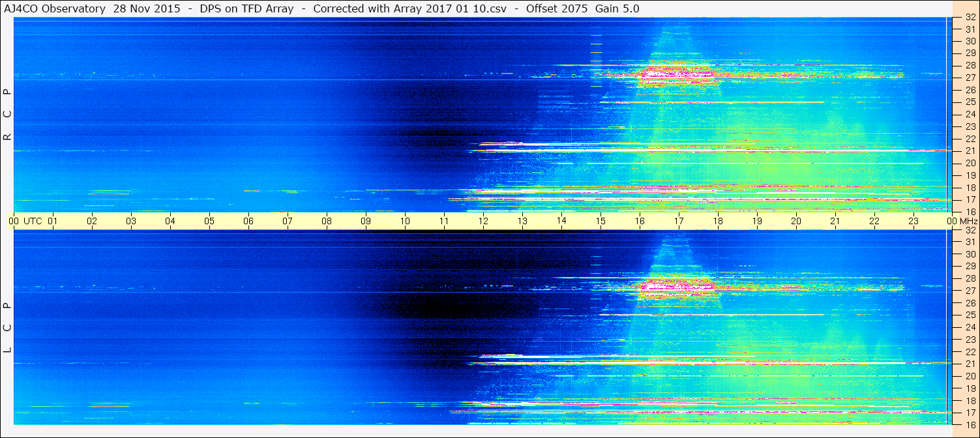Image resolution: width=980 pixels, height=438 pixels.
Task: Click the vertical "L C P" panel label
Action: click(x=8, y=327)
